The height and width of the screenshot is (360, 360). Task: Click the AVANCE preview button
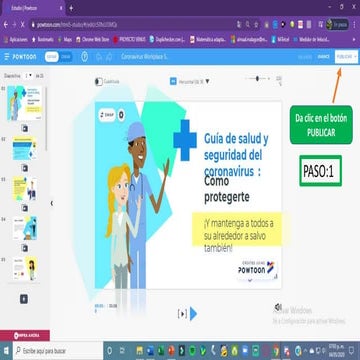pos(323,57)
